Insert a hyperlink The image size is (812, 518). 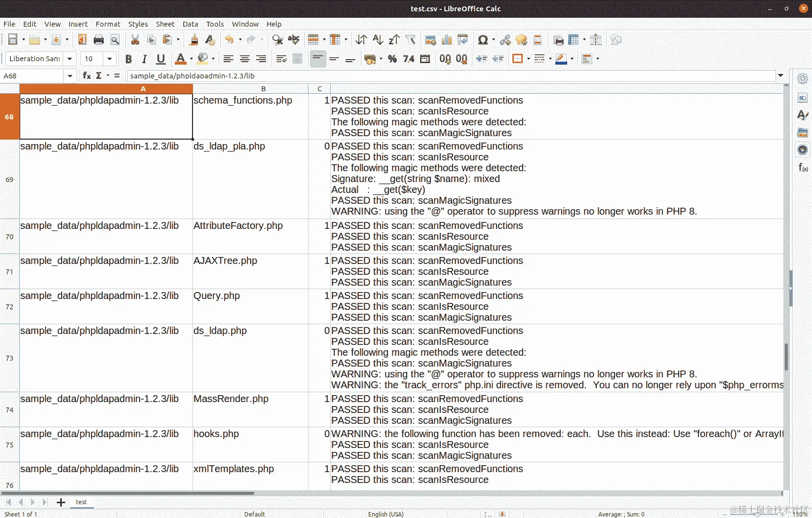(x=504, y=40)
